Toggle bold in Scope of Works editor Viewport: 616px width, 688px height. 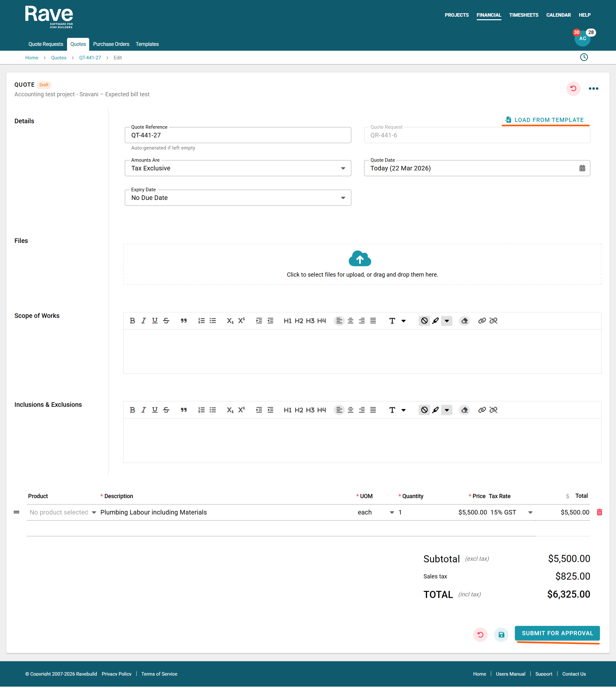click(x=132, y=321)
